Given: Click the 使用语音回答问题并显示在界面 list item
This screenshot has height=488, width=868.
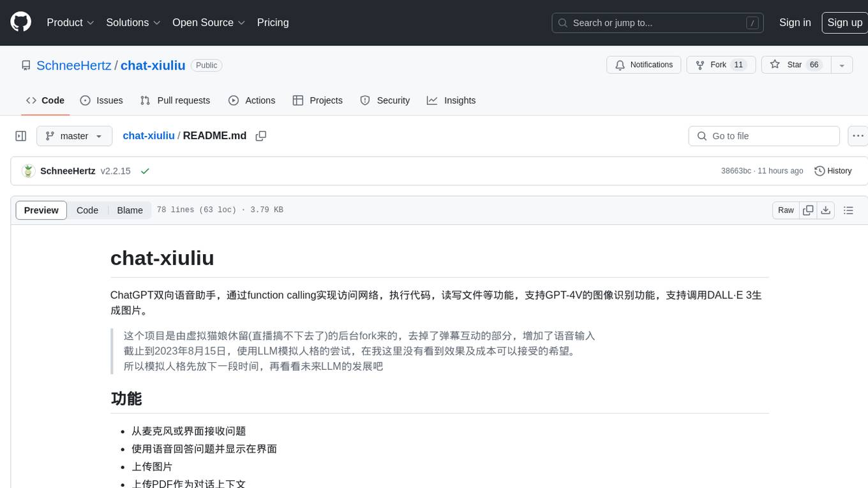Looking at the screenshot, I should pyautogui.click(x=204, y=449).
